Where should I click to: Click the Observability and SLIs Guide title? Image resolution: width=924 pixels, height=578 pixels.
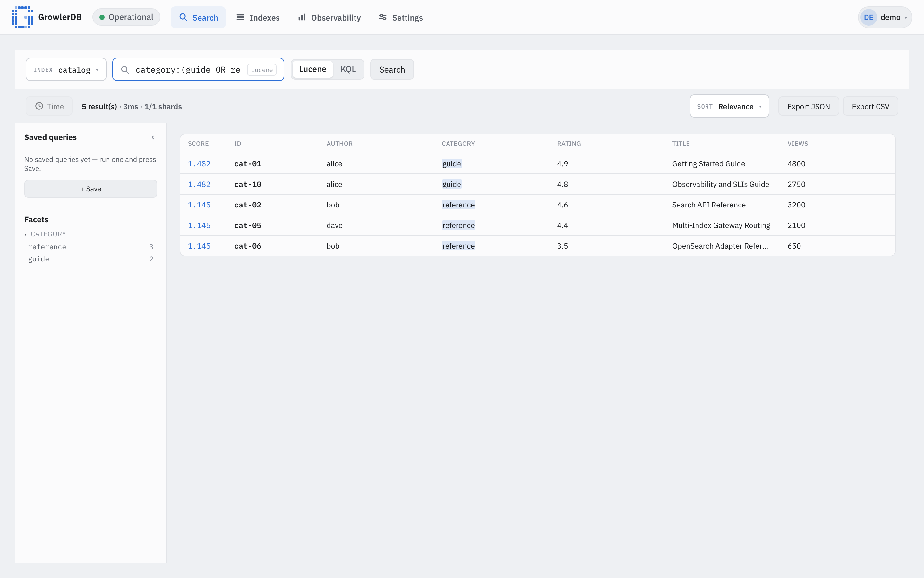pos(721,184)
